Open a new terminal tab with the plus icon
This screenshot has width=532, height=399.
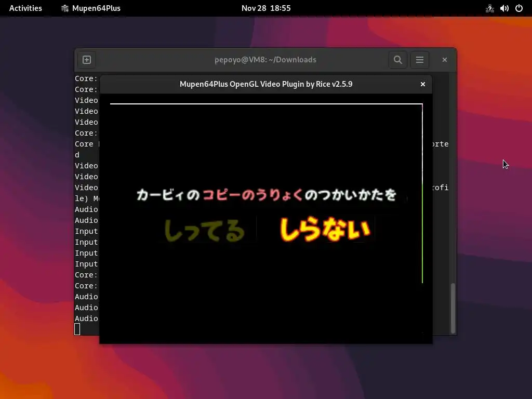click(87, 60)
